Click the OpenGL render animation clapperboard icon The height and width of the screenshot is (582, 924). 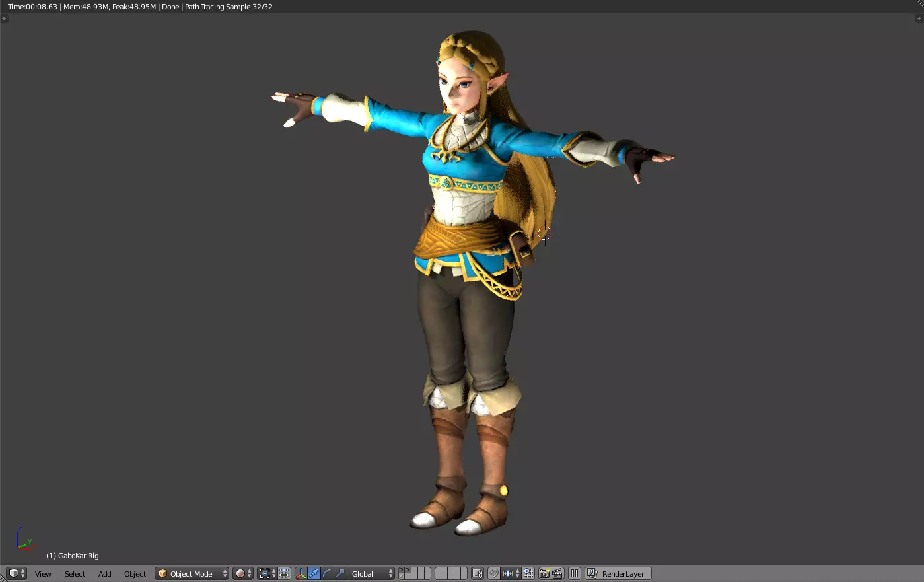coord(557,573)
